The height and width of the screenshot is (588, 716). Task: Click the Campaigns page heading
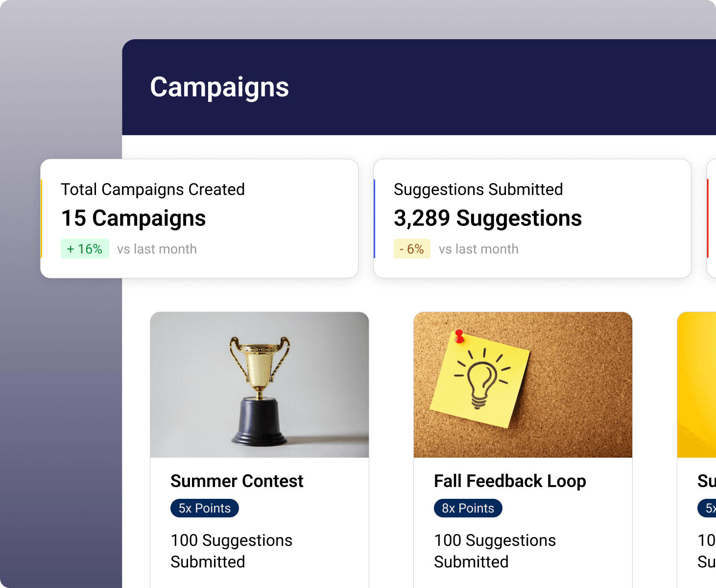(x=219, y=87)
